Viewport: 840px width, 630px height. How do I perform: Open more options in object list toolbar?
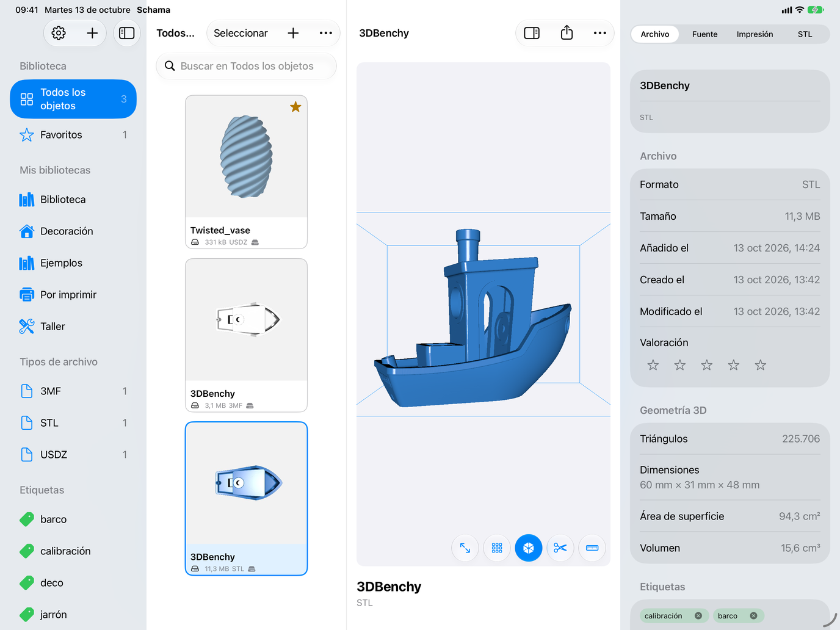pos(326,33)
